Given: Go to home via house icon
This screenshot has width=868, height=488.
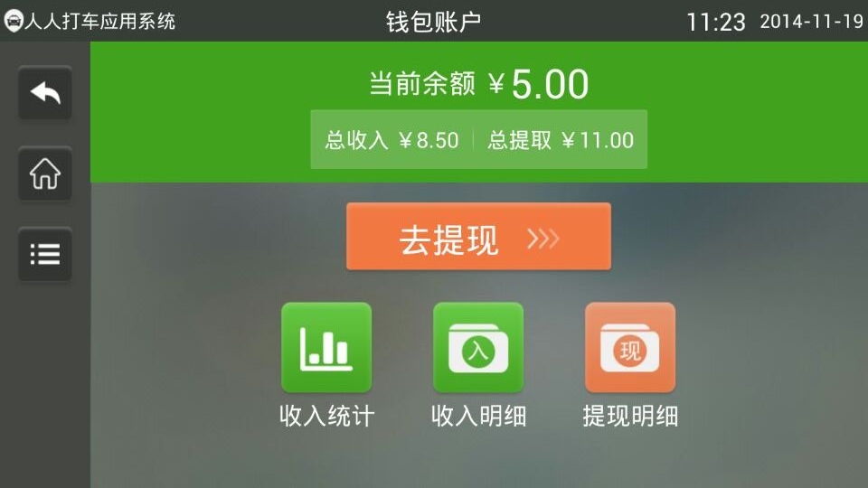Looking at the screenshot, I should coord(45,174).
